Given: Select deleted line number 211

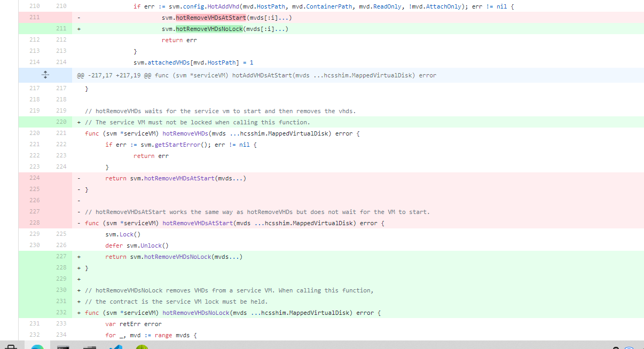Looking at the screenshot, I should [x=34, y=18].
